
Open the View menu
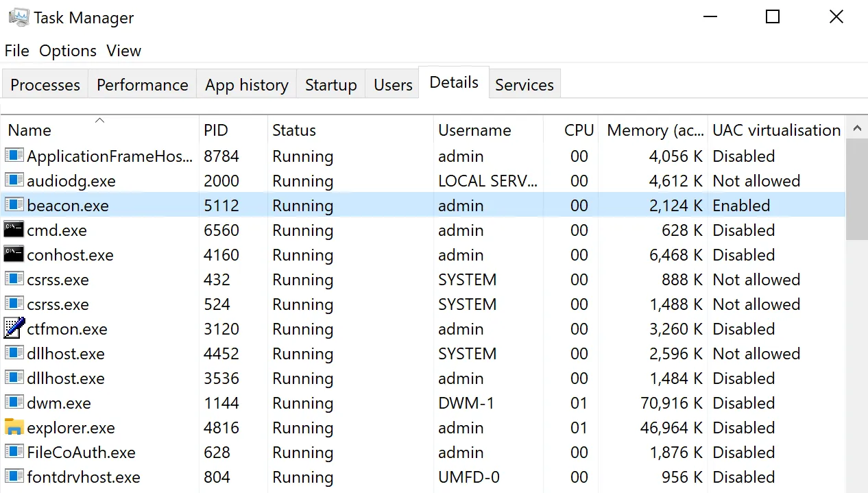[x=123, y=51]
